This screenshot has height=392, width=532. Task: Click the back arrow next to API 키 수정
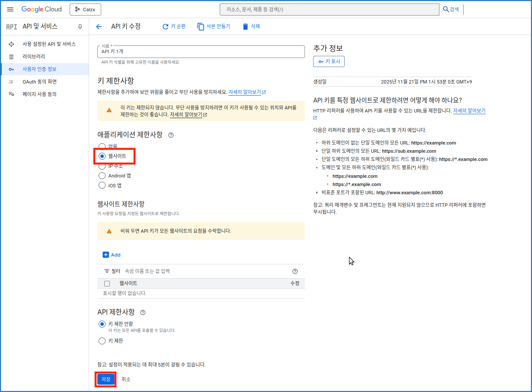pos(99,27)
